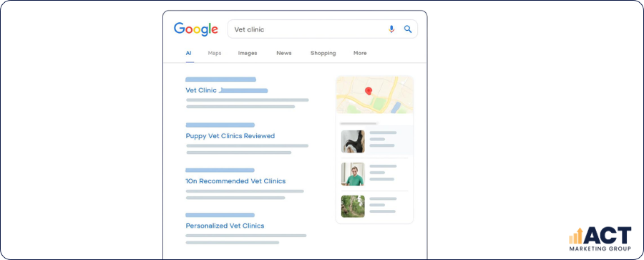The height and width of the screenshot is (260, 644).
Task: Open the More tab menu
Action: click(x=360, y=53)
